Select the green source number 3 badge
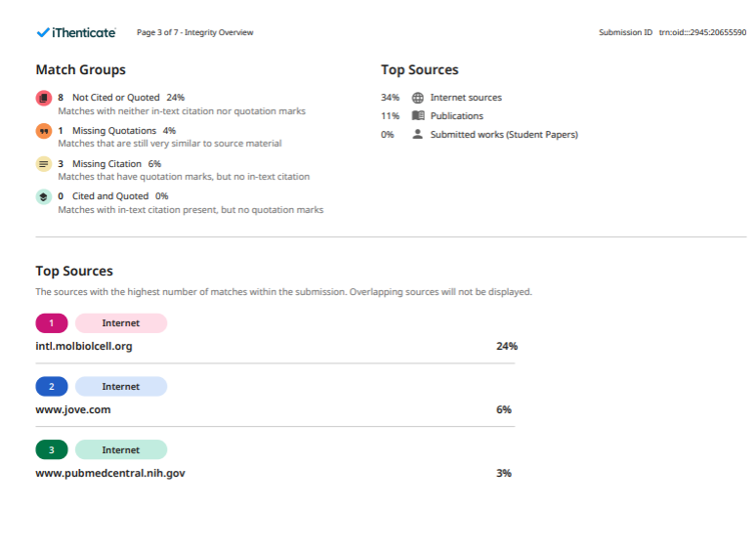Screen dimensions: 756x551 tap(52, 450)
